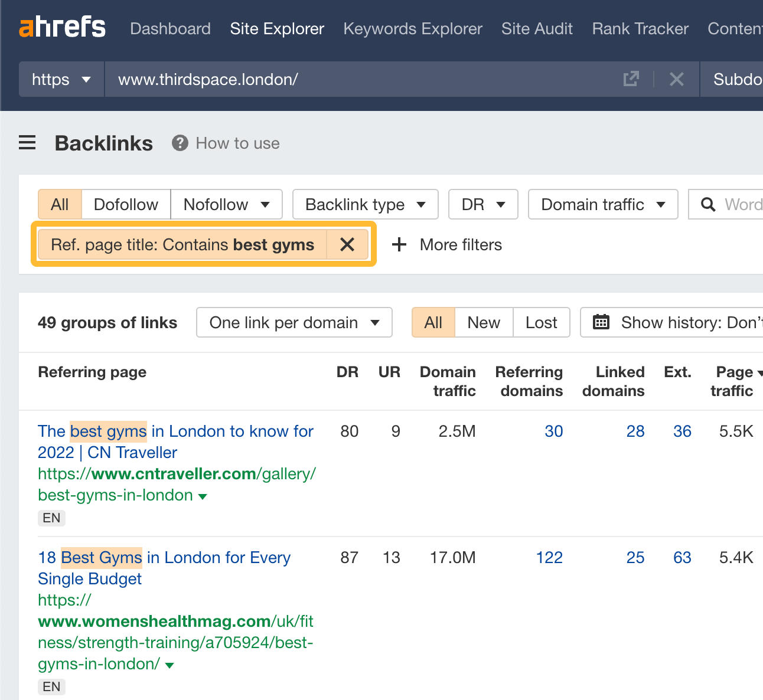The height and width of the screenshot is (700, 763).
Task: Click the search magnifier icon
Action: tap(707, 204)
